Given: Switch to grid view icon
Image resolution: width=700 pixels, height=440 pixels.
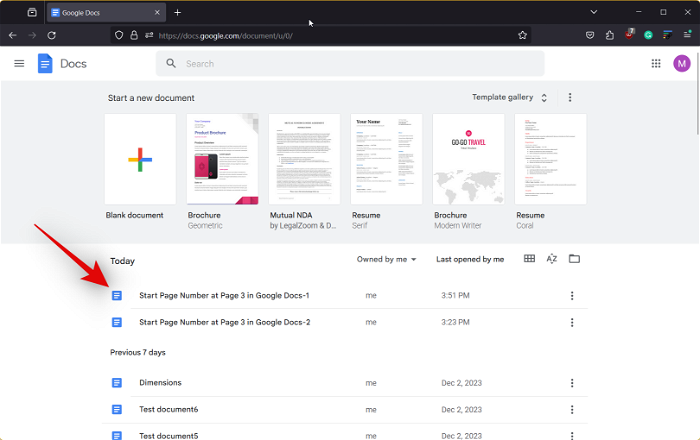Looking at the screenshot, I should pos(529,259).
